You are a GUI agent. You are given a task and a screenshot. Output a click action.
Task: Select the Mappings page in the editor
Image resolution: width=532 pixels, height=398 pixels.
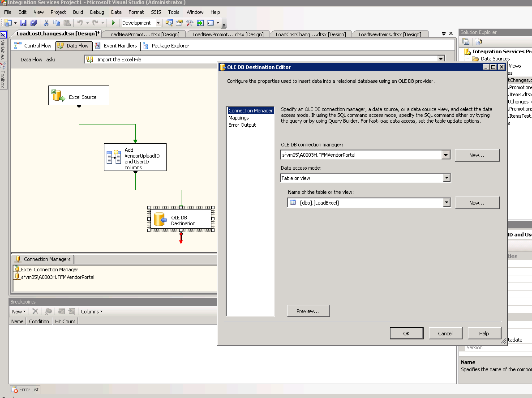pyautogui.click(x=240, y=117)
